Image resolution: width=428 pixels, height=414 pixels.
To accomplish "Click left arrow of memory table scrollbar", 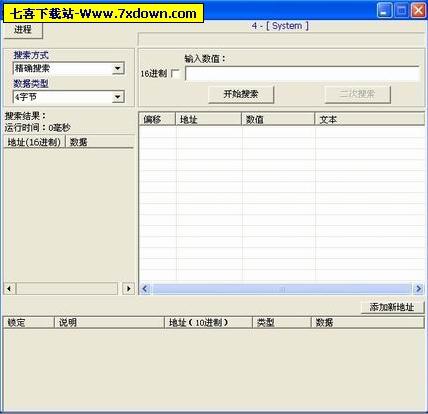I will (x=145, y=289).
